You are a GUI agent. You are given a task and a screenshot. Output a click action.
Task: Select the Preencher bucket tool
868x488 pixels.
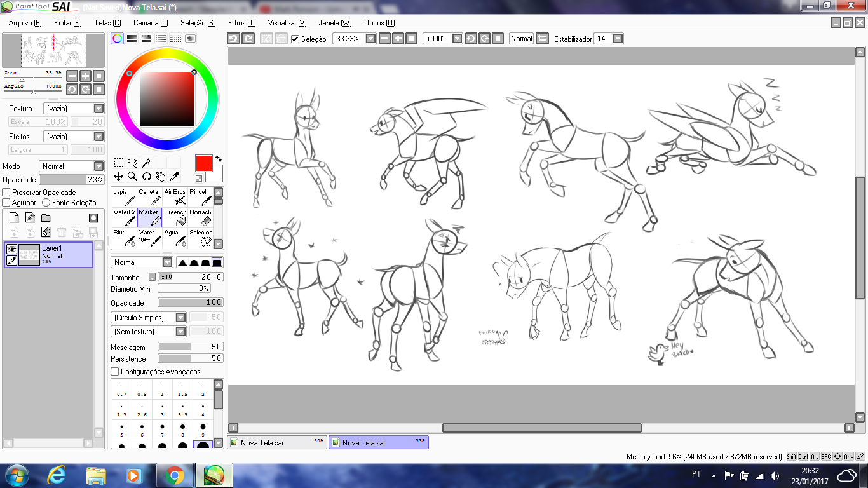tap(175, 217)
